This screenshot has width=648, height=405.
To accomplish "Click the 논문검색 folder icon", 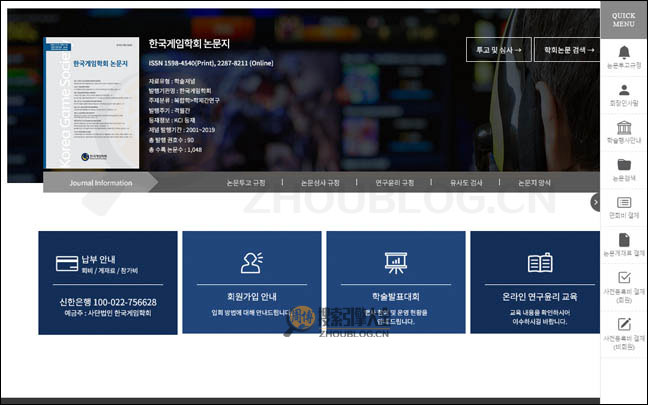I will [x=624, y=164].
